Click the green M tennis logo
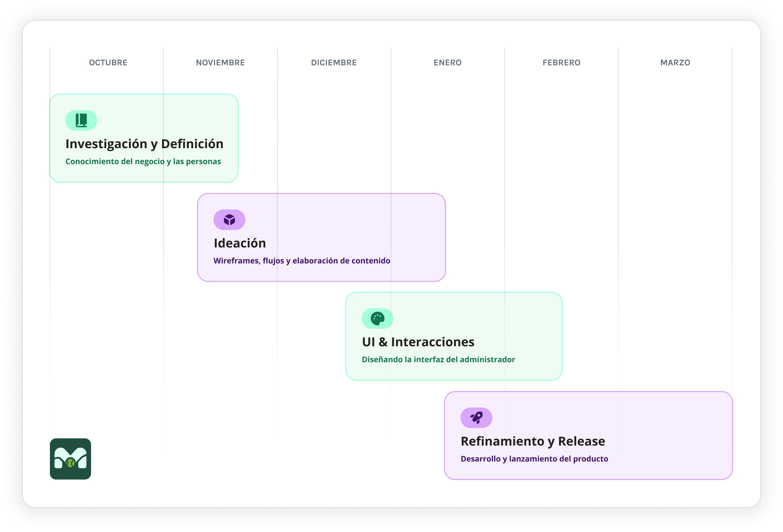Image resolution: width=783 pixels, height=532 pixels. pos(70,459)
